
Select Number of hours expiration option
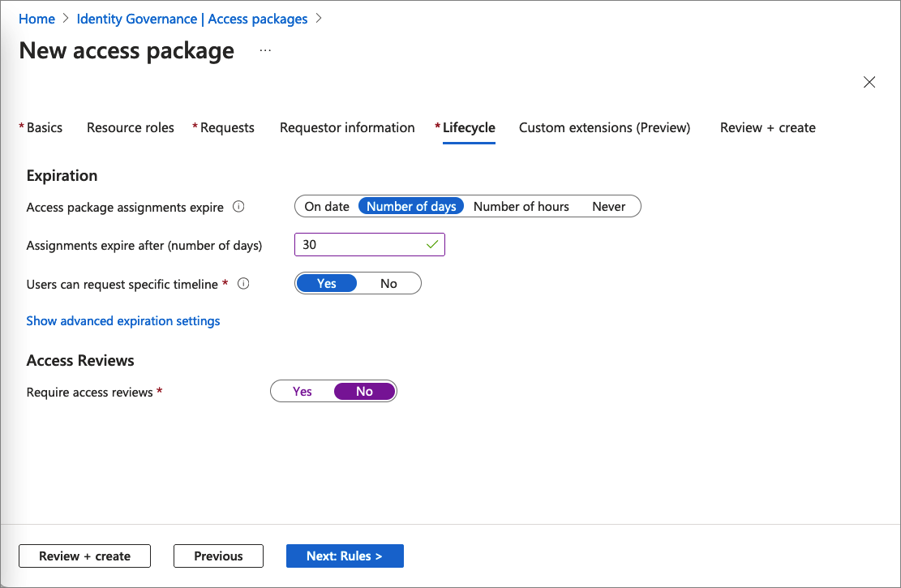coord(521,207)
